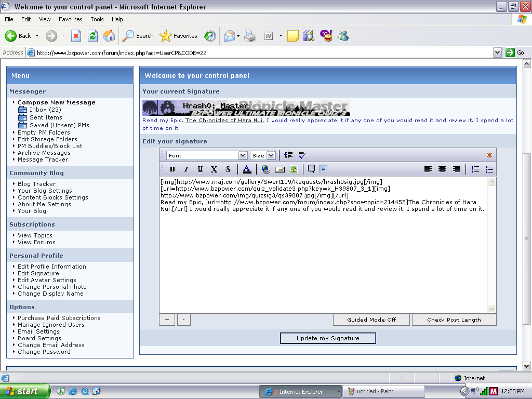Click the plus button to enlarge editor
The width and height of the screenshot is (532, 399).
(167, 320)
